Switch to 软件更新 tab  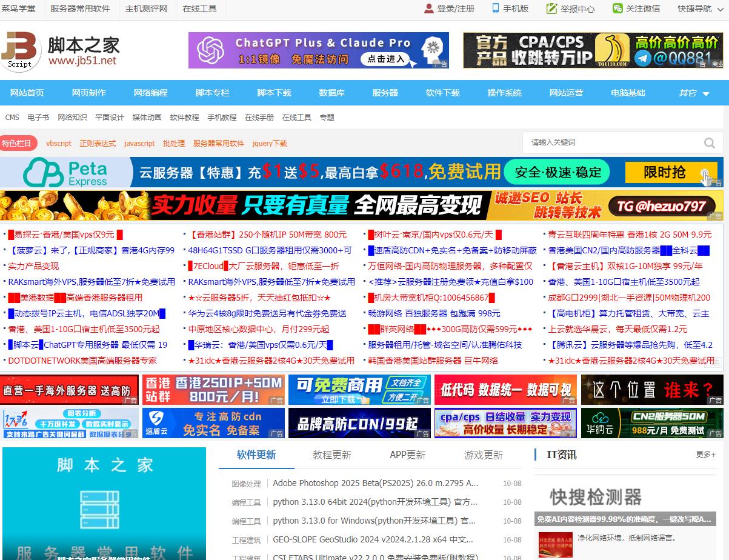click(x=256, y=455)
